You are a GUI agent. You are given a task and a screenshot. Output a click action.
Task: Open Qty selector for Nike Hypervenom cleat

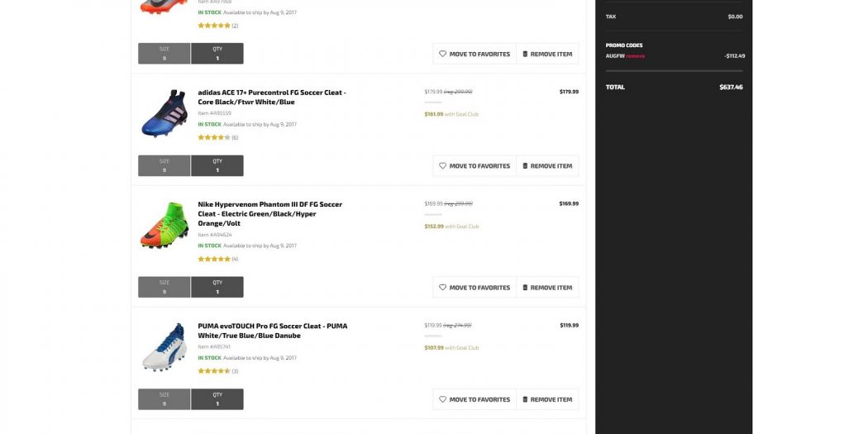click(x=217, y=287)
